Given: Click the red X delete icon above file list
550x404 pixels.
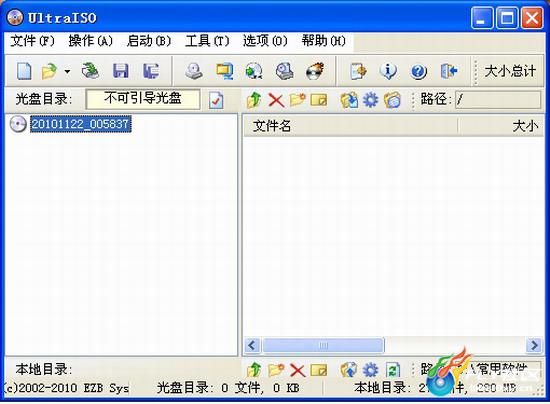Looking at the screenshot, I should pyautogui.click(x=276, y=100).
